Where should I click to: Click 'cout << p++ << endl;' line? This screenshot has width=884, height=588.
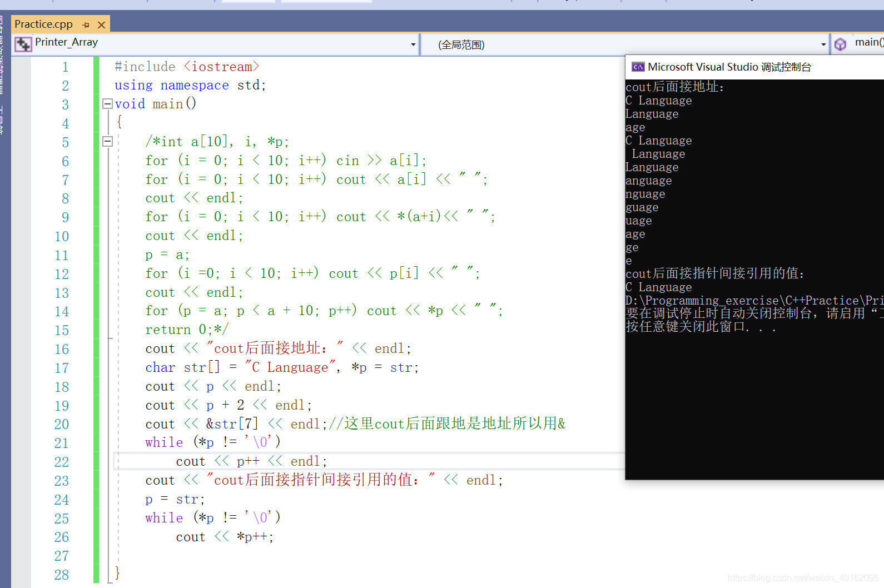pos(251,461)
